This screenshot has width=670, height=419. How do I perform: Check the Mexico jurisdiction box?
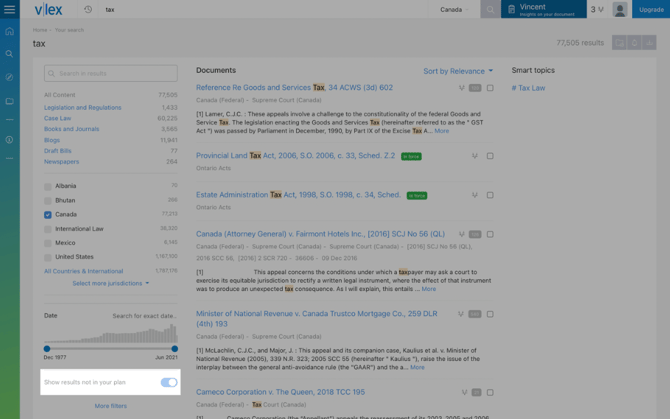[48, 243]
